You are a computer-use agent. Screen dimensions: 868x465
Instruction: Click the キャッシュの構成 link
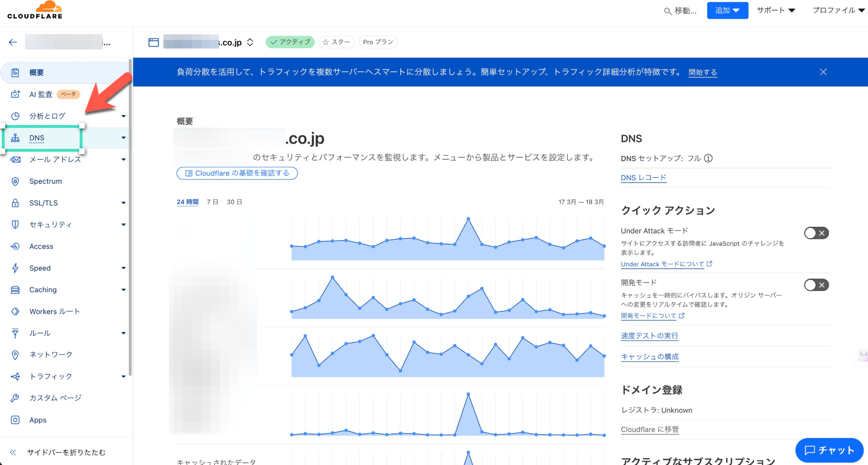pos(650,357)
